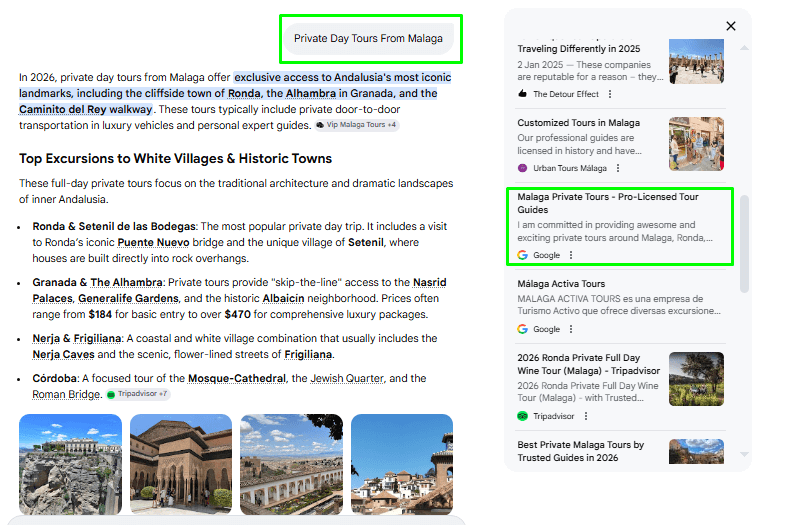
Task: Follow the Generalife Gardens link
Action: (x=128, y=299)
